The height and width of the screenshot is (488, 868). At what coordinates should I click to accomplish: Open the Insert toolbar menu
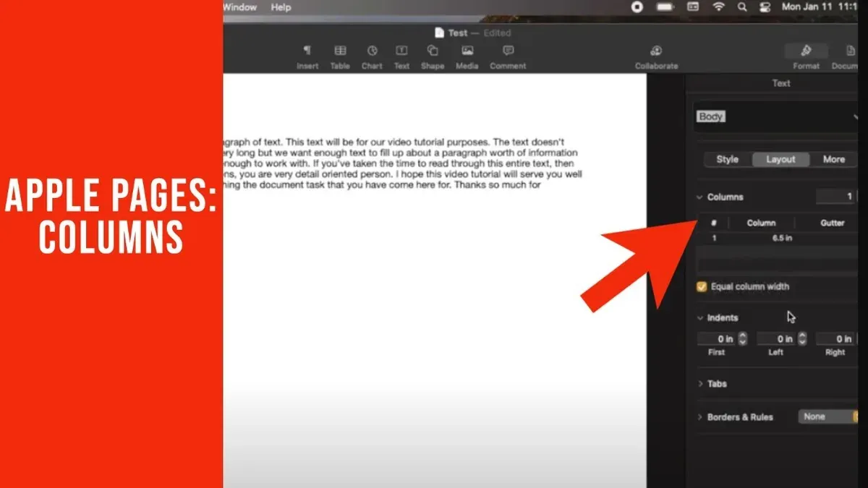point(307,57)
